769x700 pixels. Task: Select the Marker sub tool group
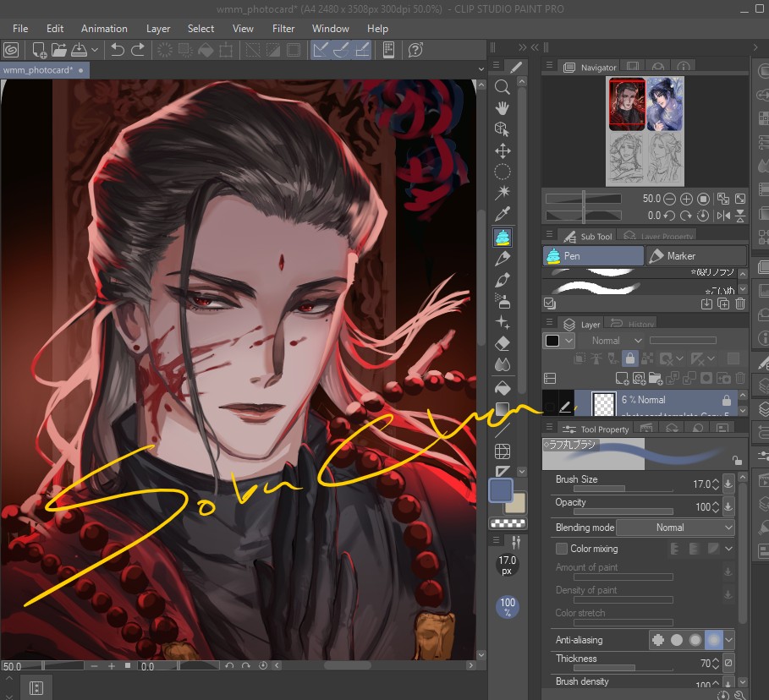696,256
